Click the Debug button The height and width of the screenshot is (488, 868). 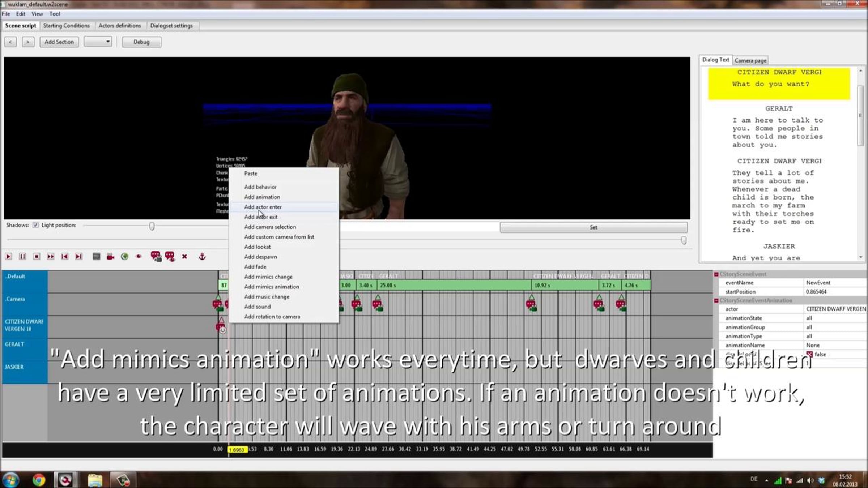tap(141, 42)
